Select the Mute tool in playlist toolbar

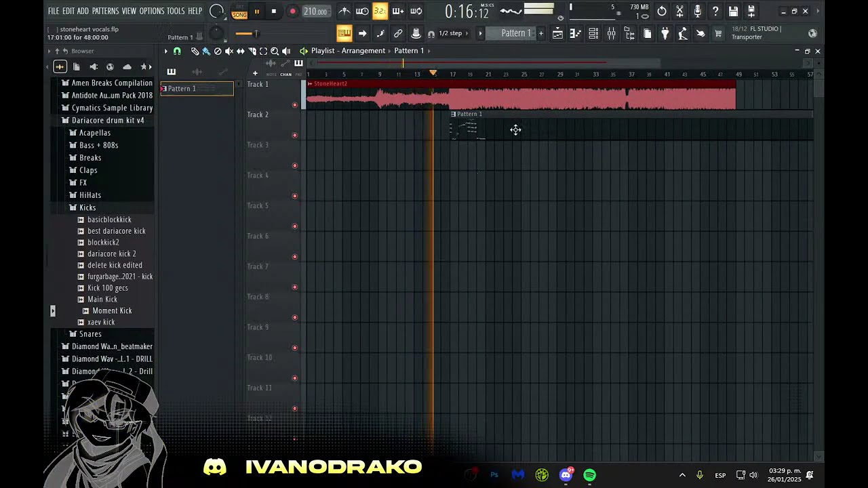(x=229, y=51)
